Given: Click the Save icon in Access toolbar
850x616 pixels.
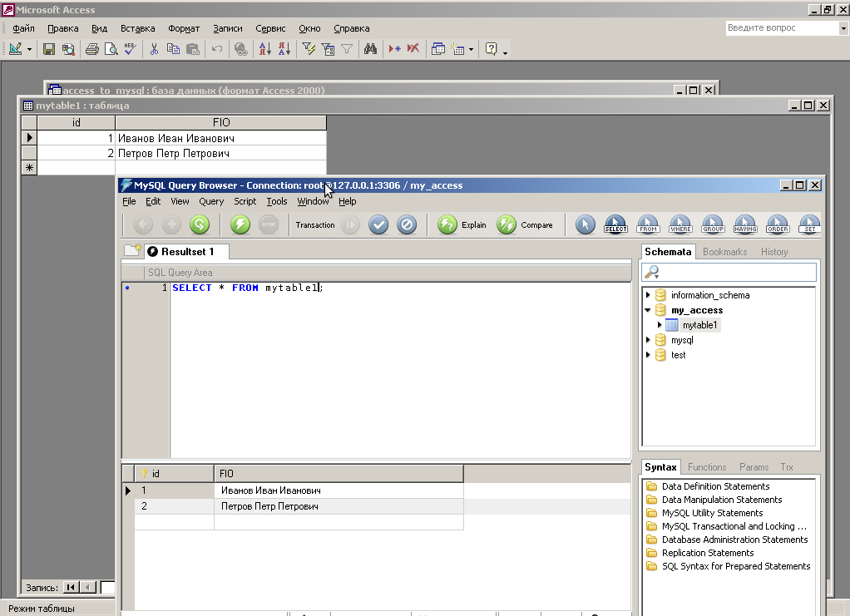Looking at the screenshot, I should pyautogui.click(x=49, y=49).
